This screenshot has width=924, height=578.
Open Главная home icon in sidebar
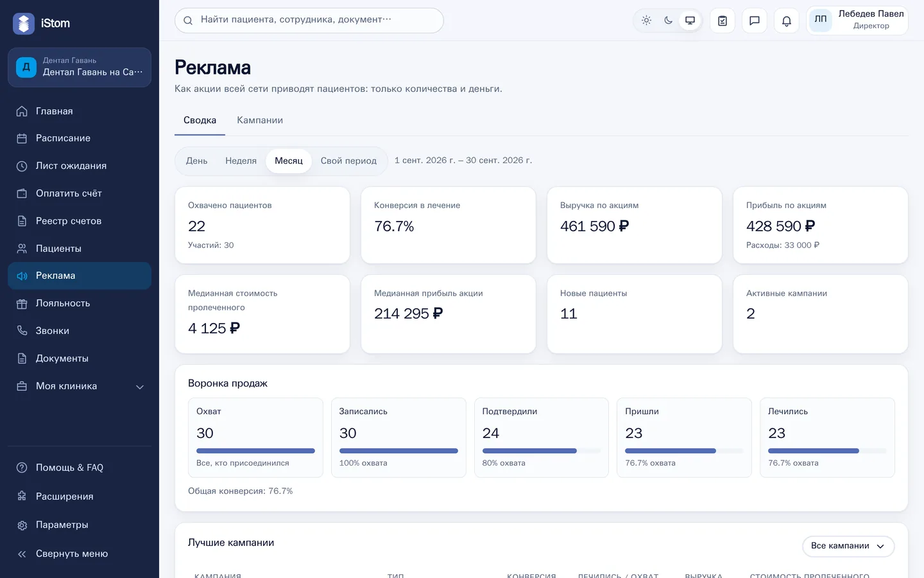22,111
